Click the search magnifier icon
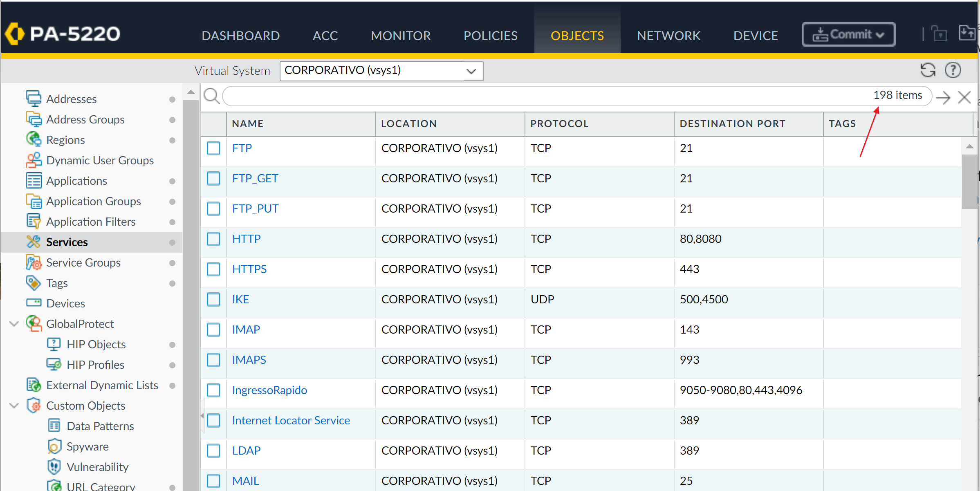 pos(212,96)
